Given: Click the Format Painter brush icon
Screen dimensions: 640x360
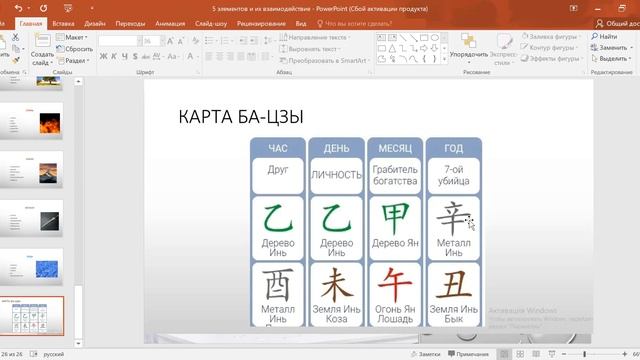Looking at the screenshot, I should pyautogui.click(x=16, y=60).
